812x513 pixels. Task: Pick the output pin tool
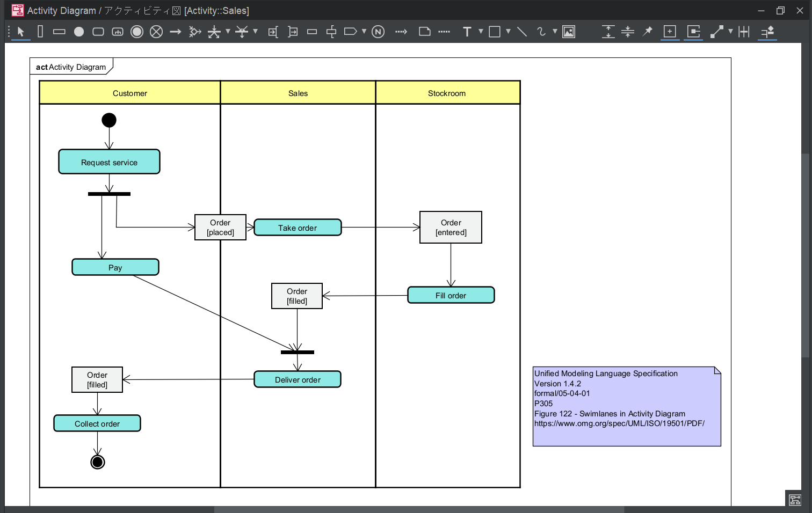click(x=293, y=32)
